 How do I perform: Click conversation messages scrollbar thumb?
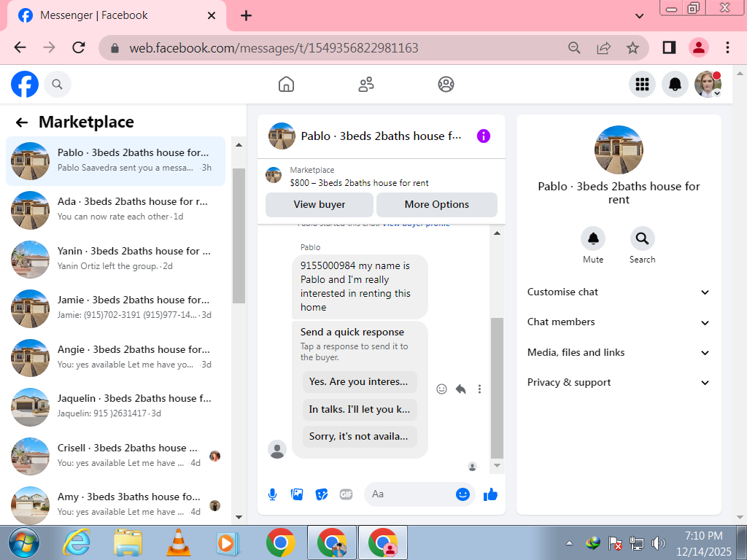point(497,388)
